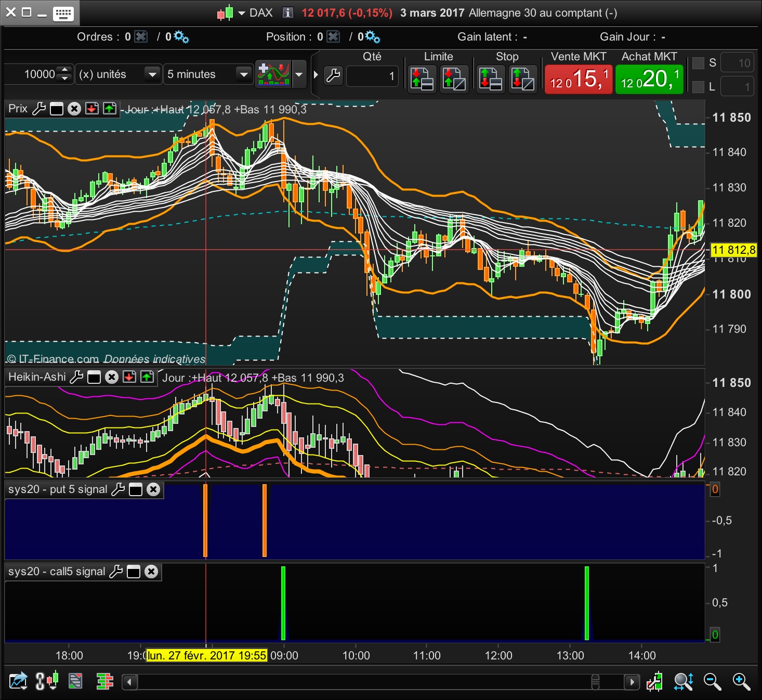762x700 pixels.
Task: Open sys20 put 5 signal settings wrench
Action: coord(118,489)
